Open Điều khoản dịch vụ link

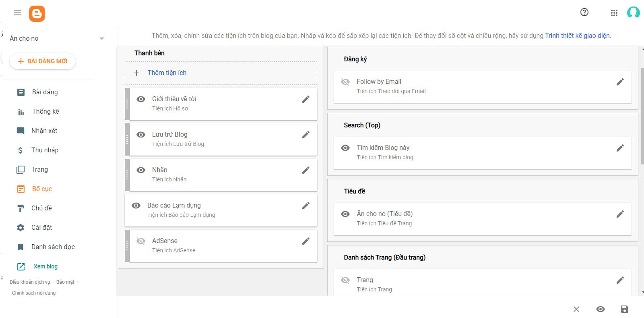(30, 282)
